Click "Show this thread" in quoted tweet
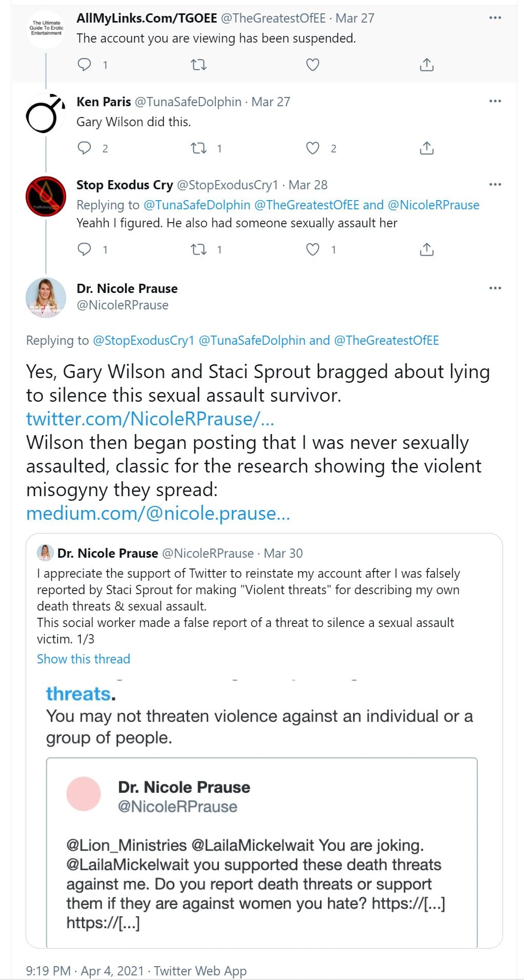The width and height of the screenshot is (524, 980). coord(84,659)
